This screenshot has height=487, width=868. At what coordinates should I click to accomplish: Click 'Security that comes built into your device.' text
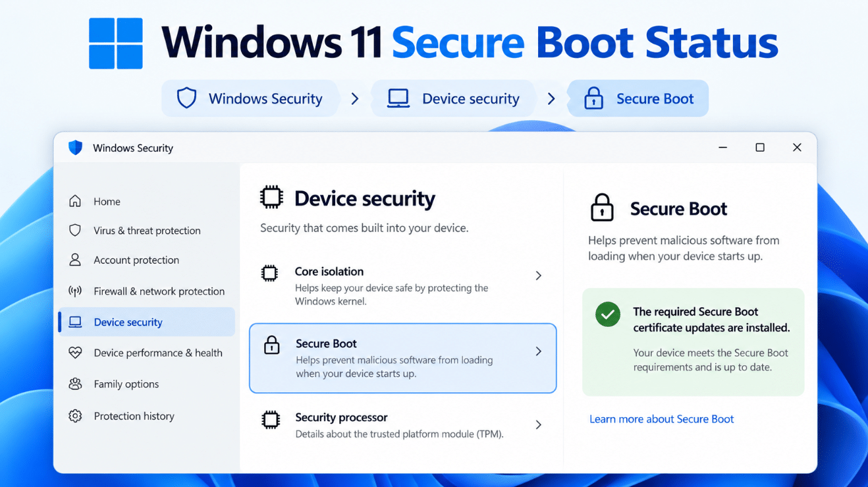tap(364, 228)
